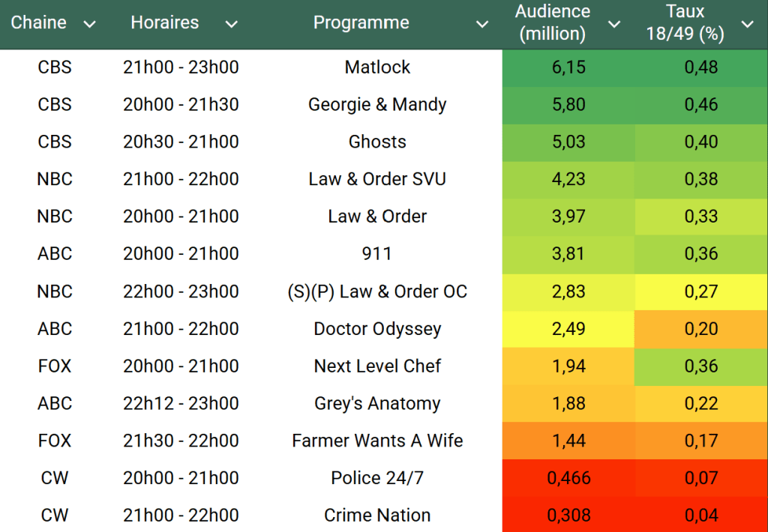Select the Georgie & Mandy cell
The height and width of the screenshot is (532, 768).
click(x=377, y=105)
